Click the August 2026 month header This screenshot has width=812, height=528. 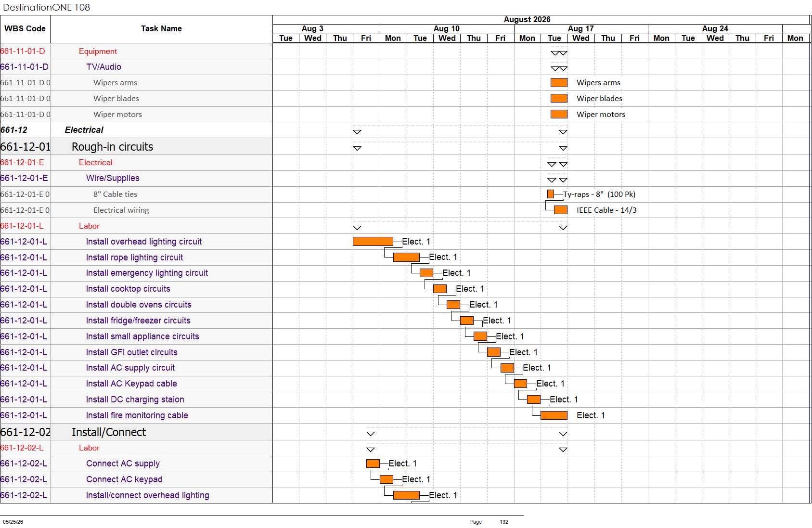[x=527, y=20]
